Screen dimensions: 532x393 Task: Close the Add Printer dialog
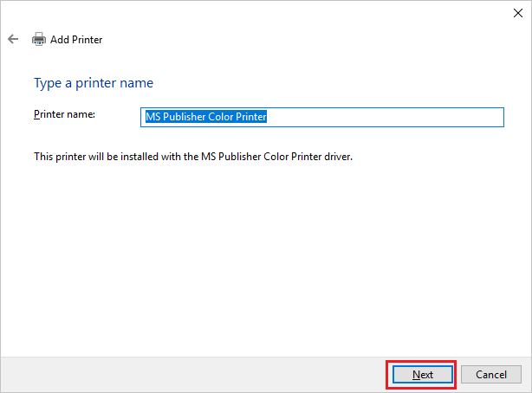(518, 13)
